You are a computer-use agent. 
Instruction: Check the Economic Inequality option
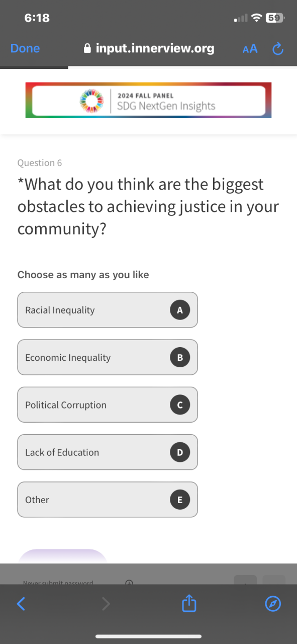tap(108, 357)
